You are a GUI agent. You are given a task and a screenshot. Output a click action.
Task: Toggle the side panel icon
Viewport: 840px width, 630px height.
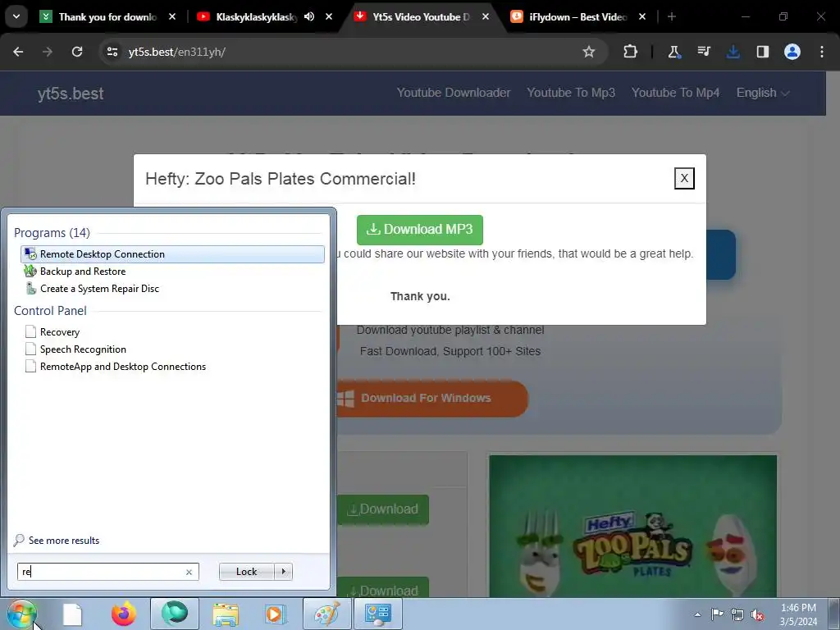pos(763,52)
